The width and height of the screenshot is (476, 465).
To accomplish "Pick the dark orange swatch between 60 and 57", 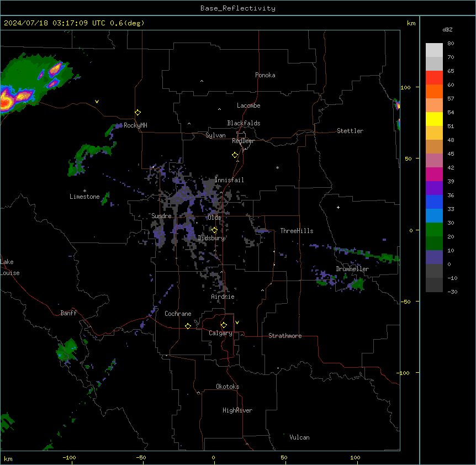I will click(434, 91).
